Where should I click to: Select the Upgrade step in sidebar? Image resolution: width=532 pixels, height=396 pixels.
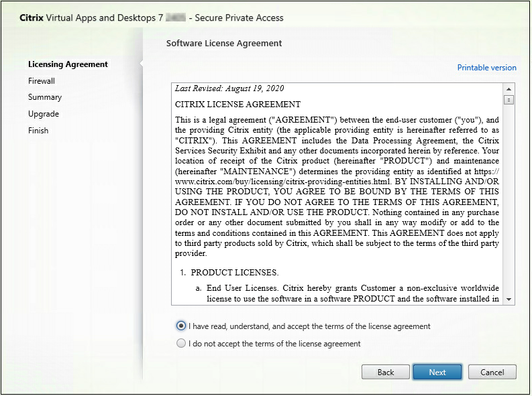[44, 114]
